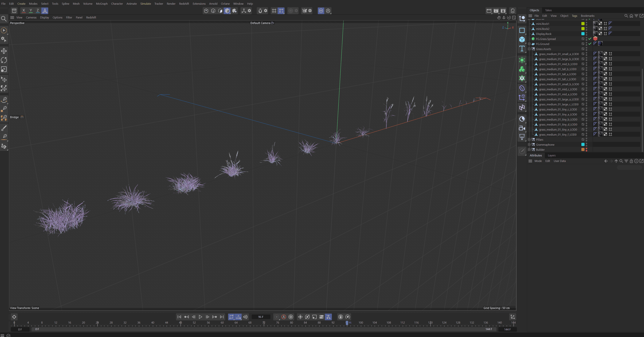Expand the Grammaphone group
This screenshot has width=644, height=337.
529,145
